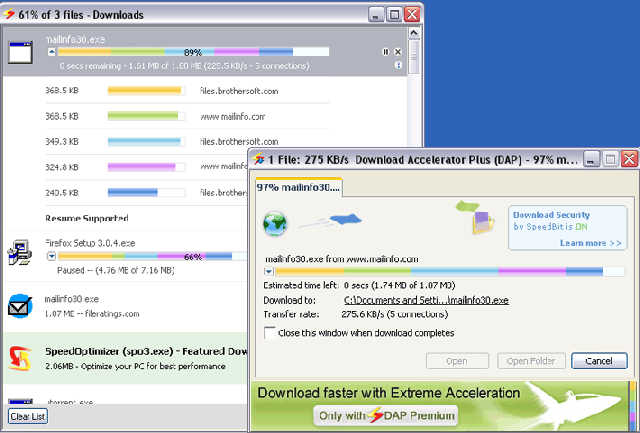The width and height of the screenshot is (640, 433).
Task: Expand segment details in DAP window
Action: [268, 270]
